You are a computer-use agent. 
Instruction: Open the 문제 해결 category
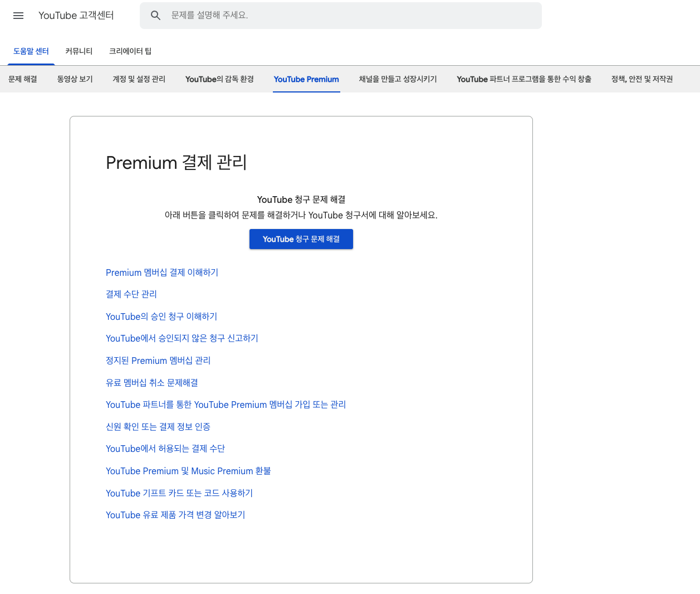23,79
